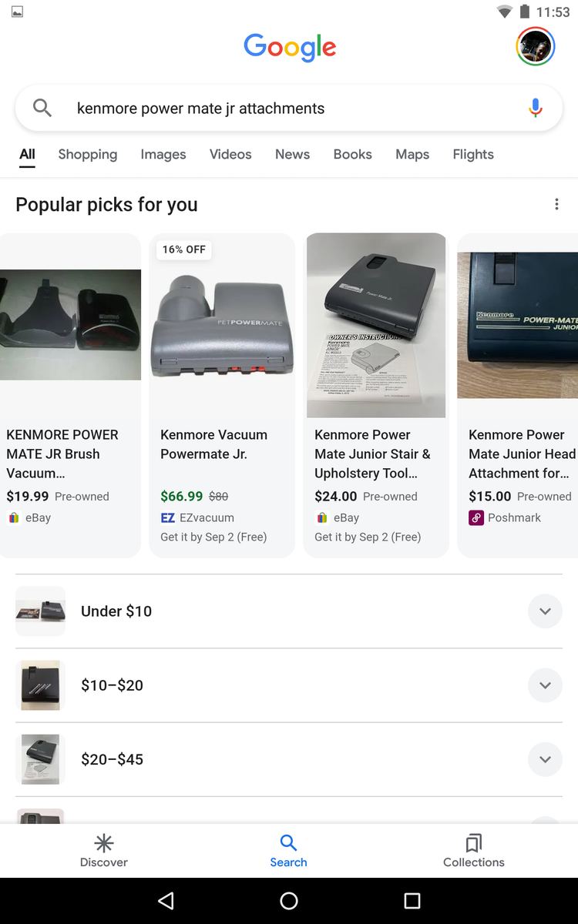This screenshot has width=578, height=924.
Task: Tap the Search tab in bottom navigation
Action: coord(288,850)
